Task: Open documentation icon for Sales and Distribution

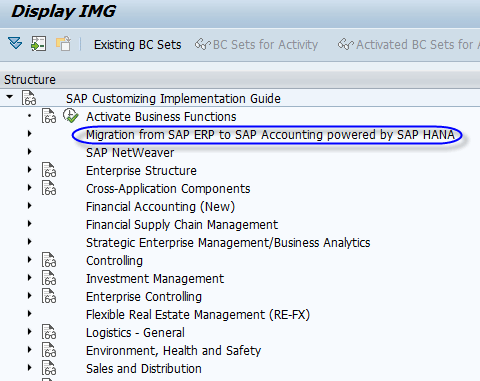Action: (x=49, y=368)
